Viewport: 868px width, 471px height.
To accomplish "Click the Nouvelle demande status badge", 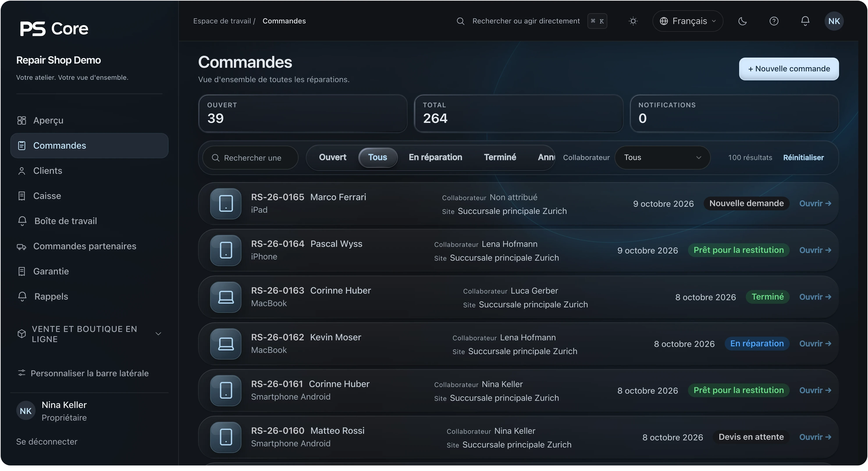I will (746, 204).
